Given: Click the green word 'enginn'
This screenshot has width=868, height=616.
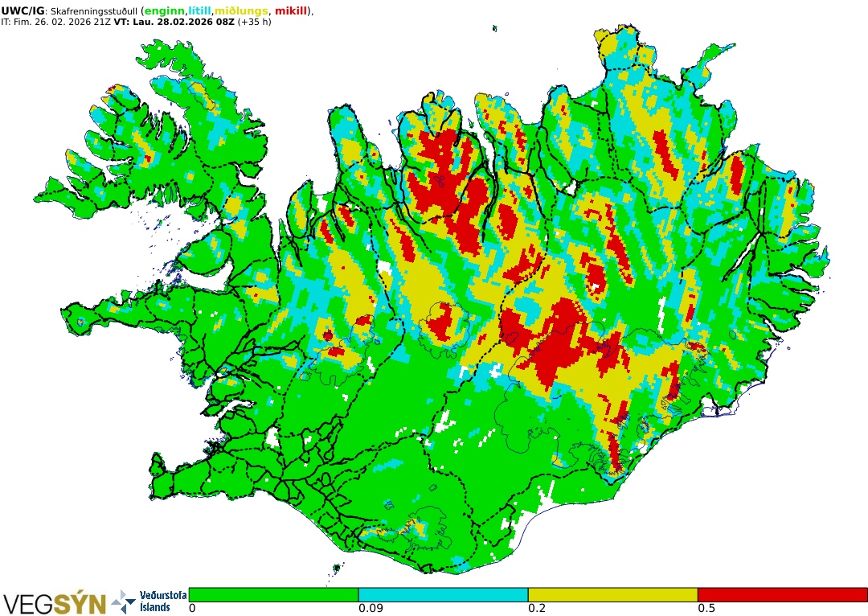Looking at the screenshot, I should pos(165,11).
